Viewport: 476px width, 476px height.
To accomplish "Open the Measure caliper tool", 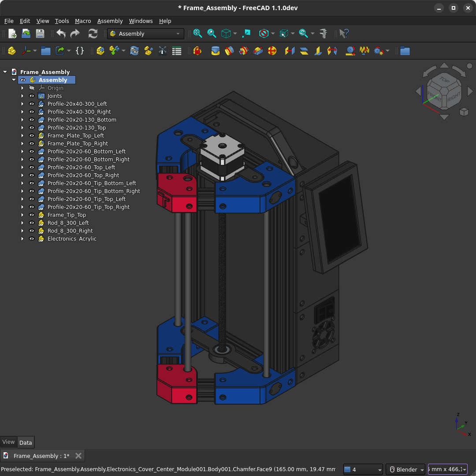I will [324, 33].
